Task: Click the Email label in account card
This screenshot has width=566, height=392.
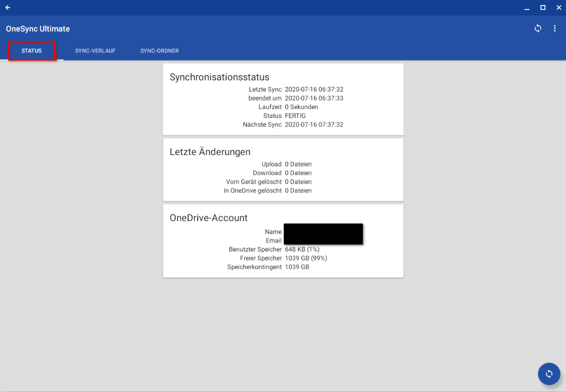Action: (x=274, y=240)
